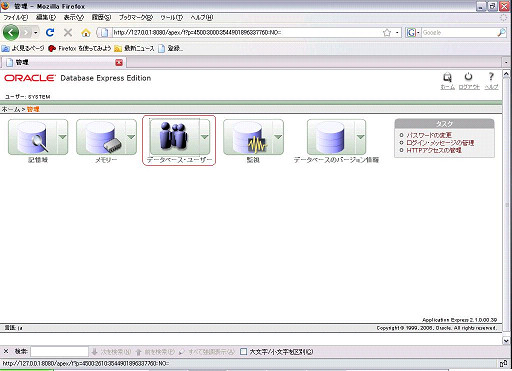
Task: Click the ORACLE logo
Action: click(30, 78)
